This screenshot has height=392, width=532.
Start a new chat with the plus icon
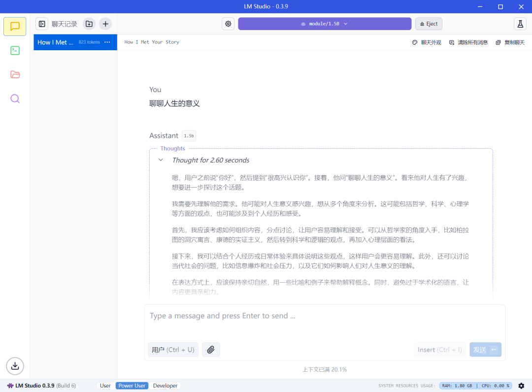pos(105,24)
